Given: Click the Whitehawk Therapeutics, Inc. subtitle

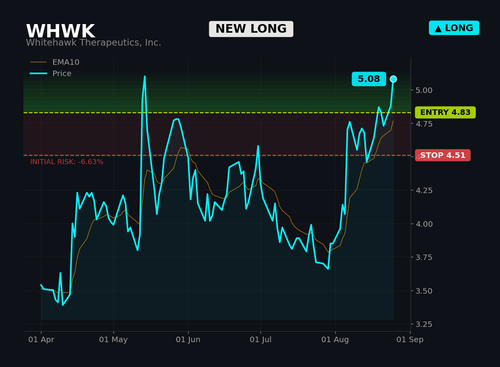Looking at the screenshot, I should point(93,43).
